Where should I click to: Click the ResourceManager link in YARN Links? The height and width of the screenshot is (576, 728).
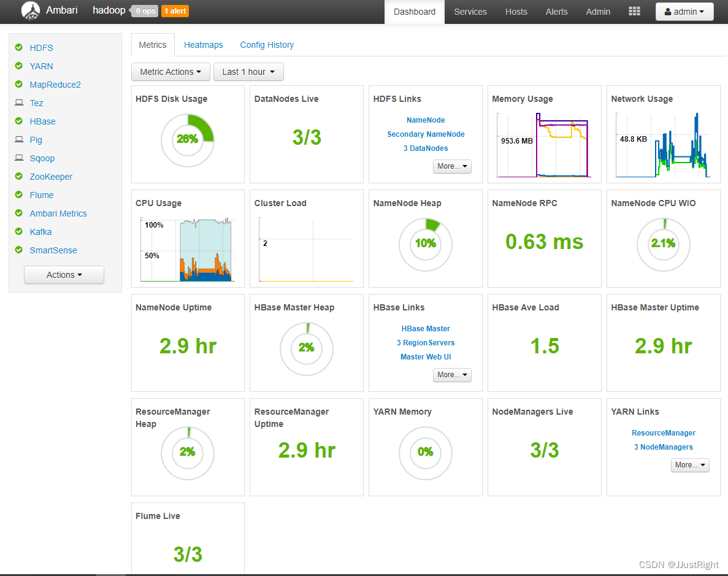pyautogui.click(x=664, y=433)
